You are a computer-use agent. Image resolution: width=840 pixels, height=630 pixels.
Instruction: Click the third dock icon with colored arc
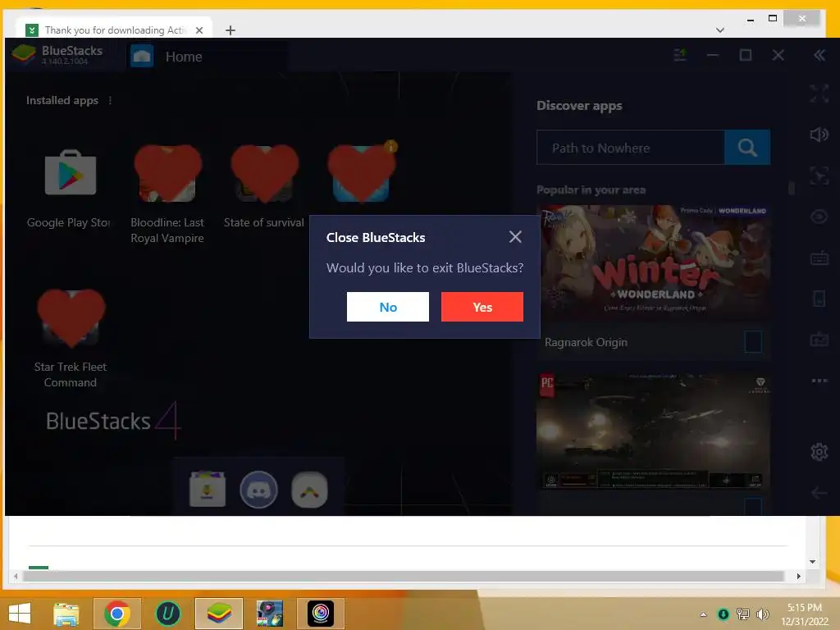(x=309, y=490)
